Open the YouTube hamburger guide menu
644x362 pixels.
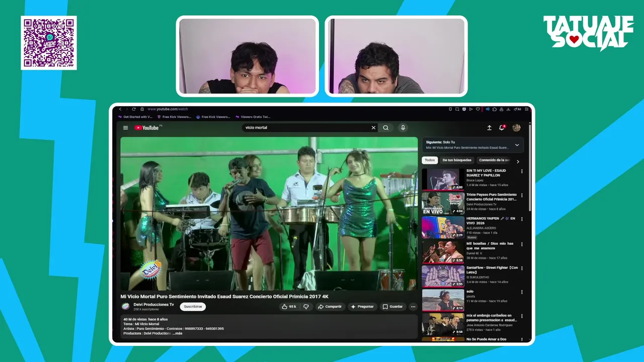pyautogui.click(x=125, y=128)
